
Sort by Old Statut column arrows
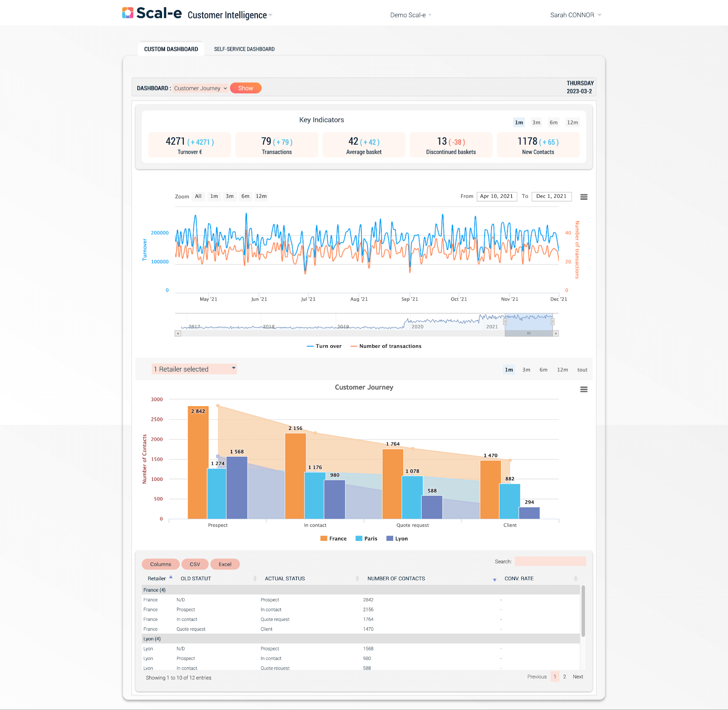(255, 579)
